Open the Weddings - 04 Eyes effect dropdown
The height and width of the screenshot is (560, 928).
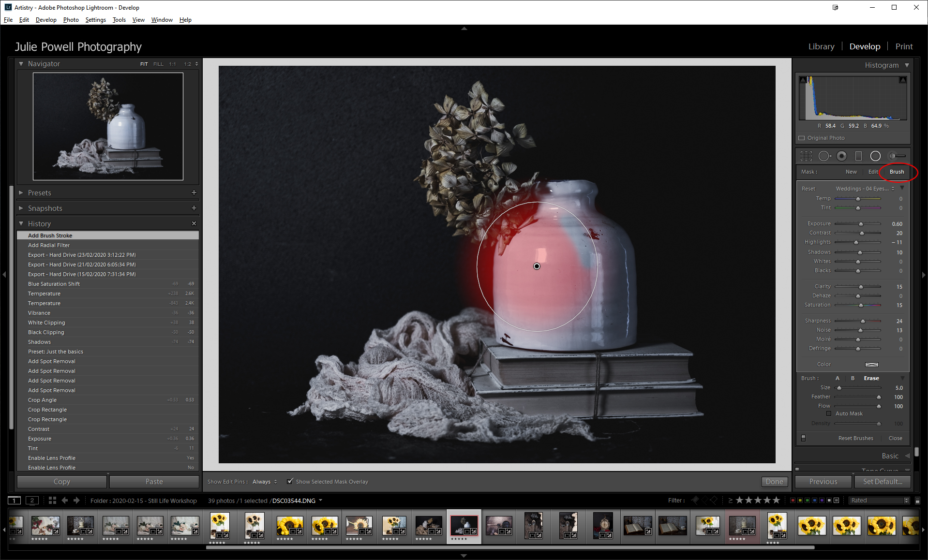point(865,189)
